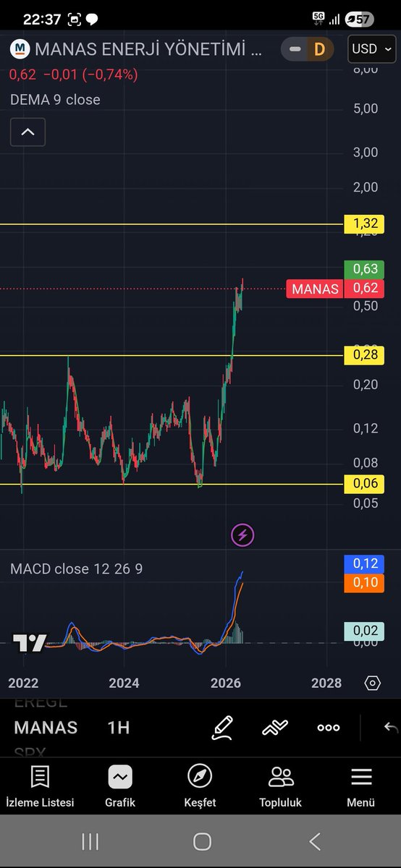Open the Keşfet tab
This screenshot has width=401, height=868.
pos(200,787)
